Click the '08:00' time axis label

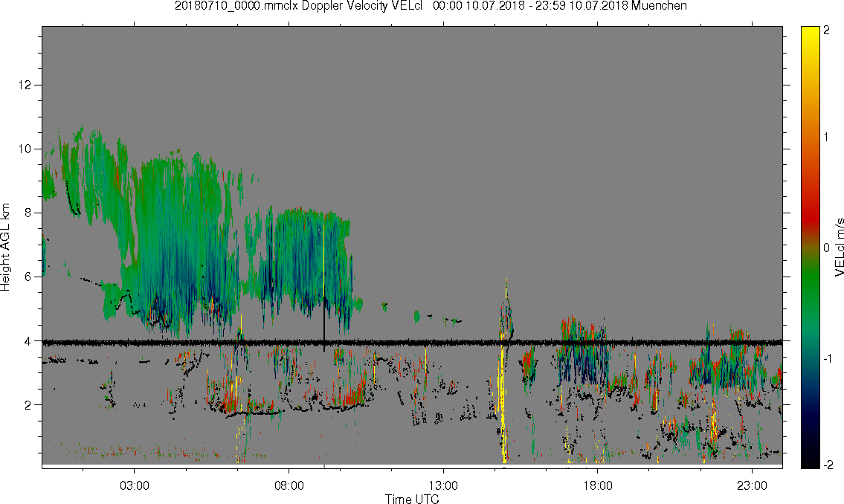289,486
